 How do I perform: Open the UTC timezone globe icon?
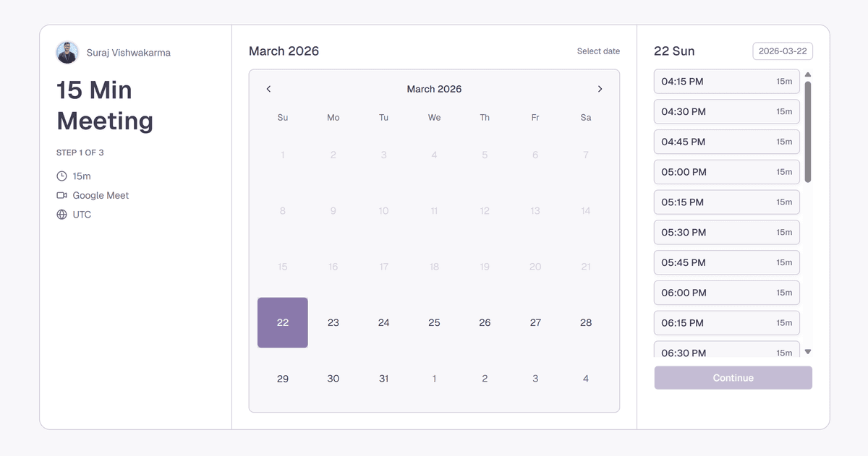point(62,215)
